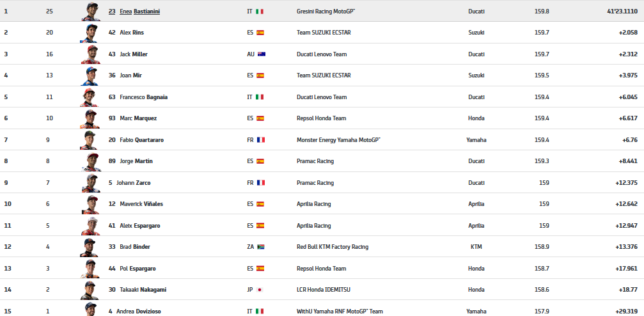The width and height of the screenshot is (644, 316).
Task: Click Brad Binder's rider portrait
Action: tap(90, 247)
